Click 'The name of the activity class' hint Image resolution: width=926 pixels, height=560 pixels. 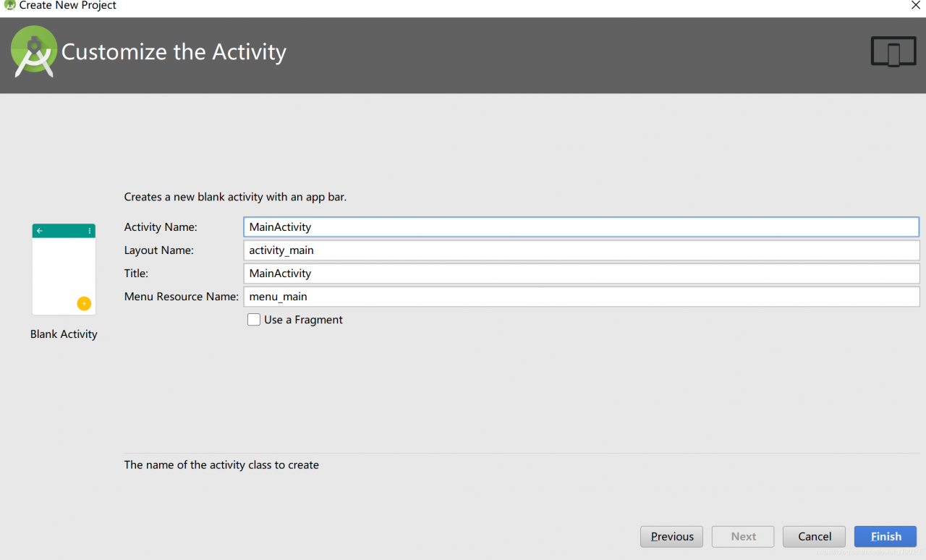tap(221, 465)
